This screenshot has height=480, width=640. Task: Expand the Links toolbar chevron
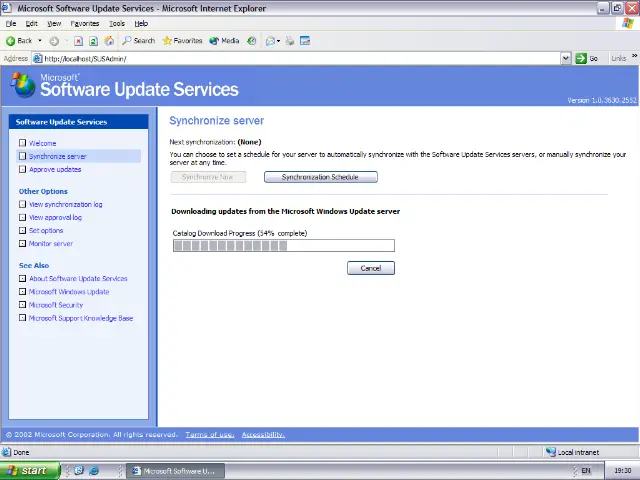(x=634, y=56)
